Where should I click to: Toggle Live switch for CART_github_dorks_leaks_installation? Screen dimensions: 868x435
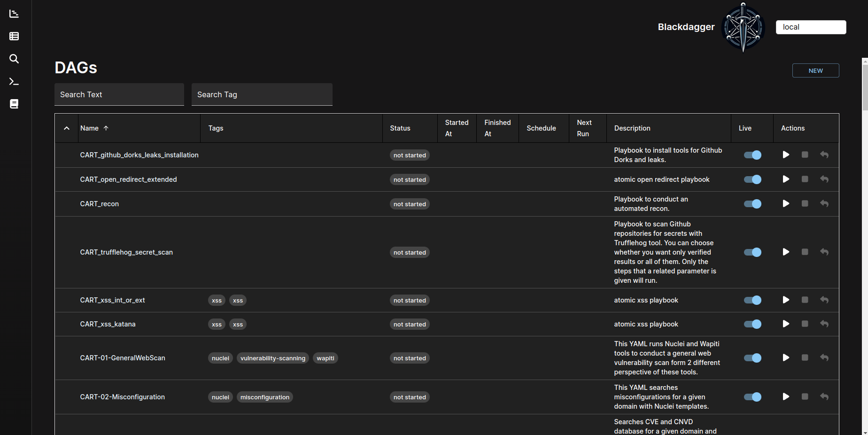click(752, 155)
